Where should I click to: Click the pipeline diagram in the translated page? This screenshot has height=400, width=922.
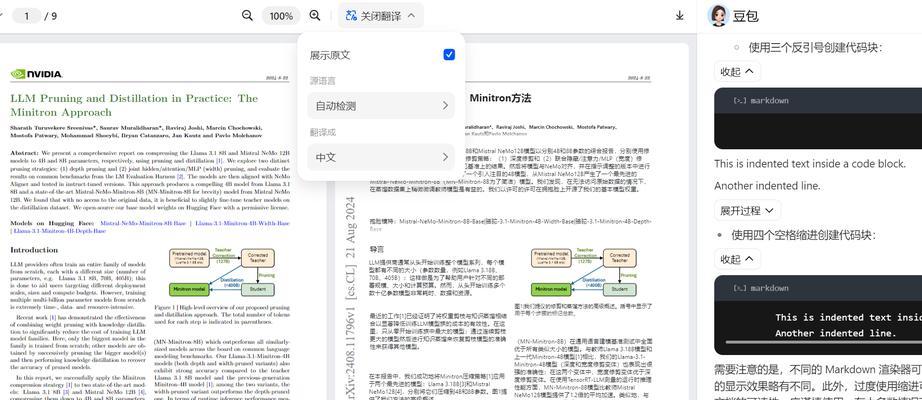[583, 273]
